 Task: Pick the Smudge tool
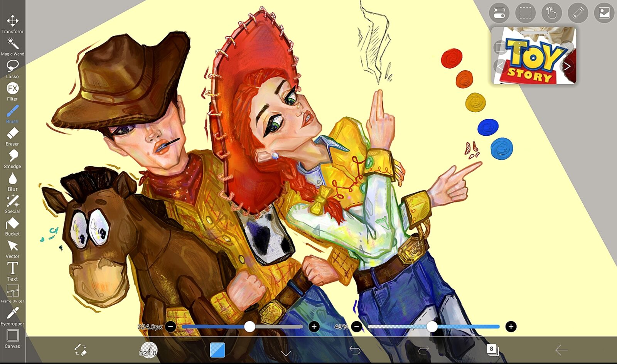(12, 159)
